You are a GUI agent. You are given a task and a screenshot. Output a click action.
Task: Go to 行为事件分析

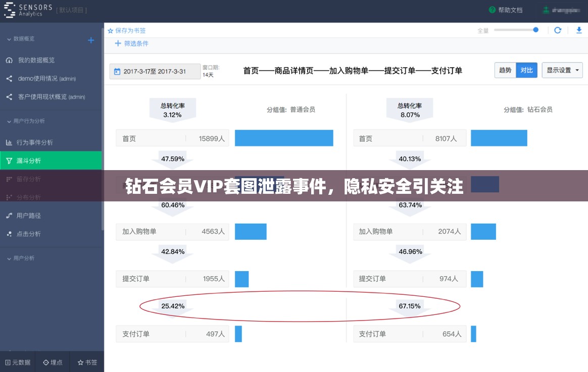click(34, 142)
